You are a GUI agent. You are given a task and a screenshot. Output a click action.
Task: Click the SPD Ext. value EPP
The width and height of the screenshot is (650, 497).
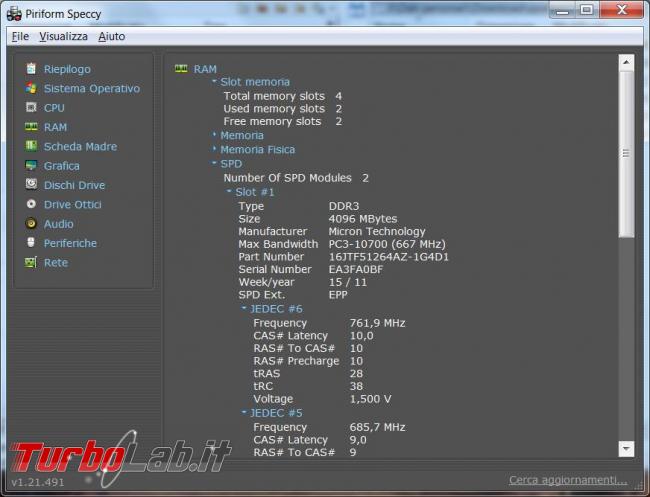(338, 295)
